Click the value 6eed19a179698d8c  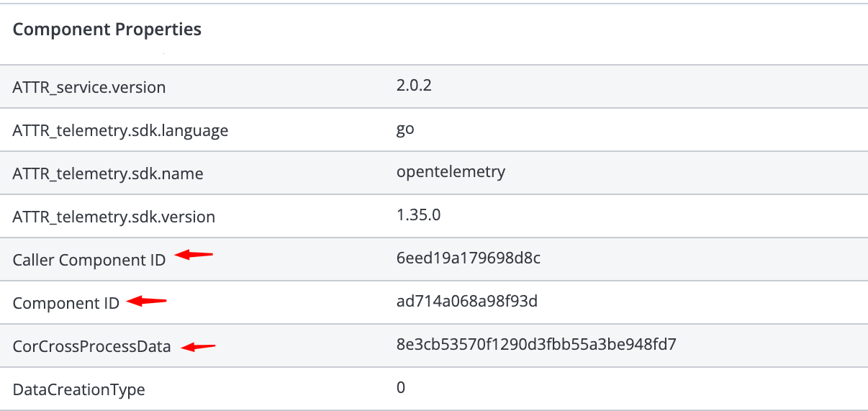tap(468, 258)
